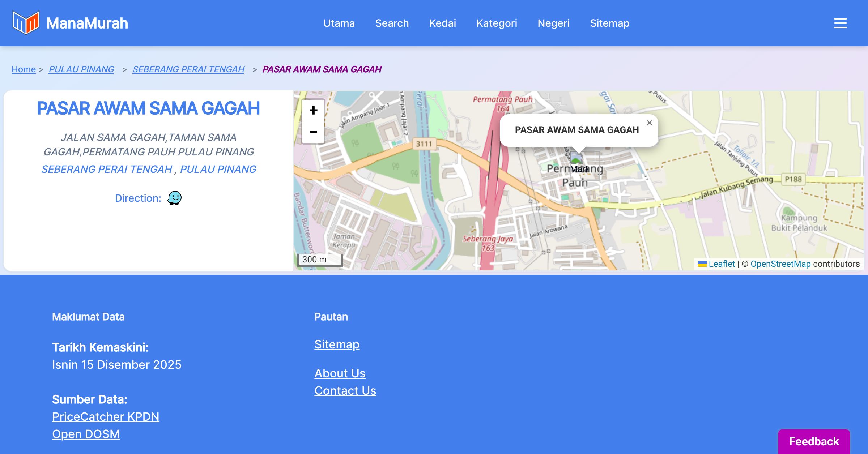868x454 pixels.
Task: Open the Kedai nav item
Action: pyautogui.click(x=442, y=23)
